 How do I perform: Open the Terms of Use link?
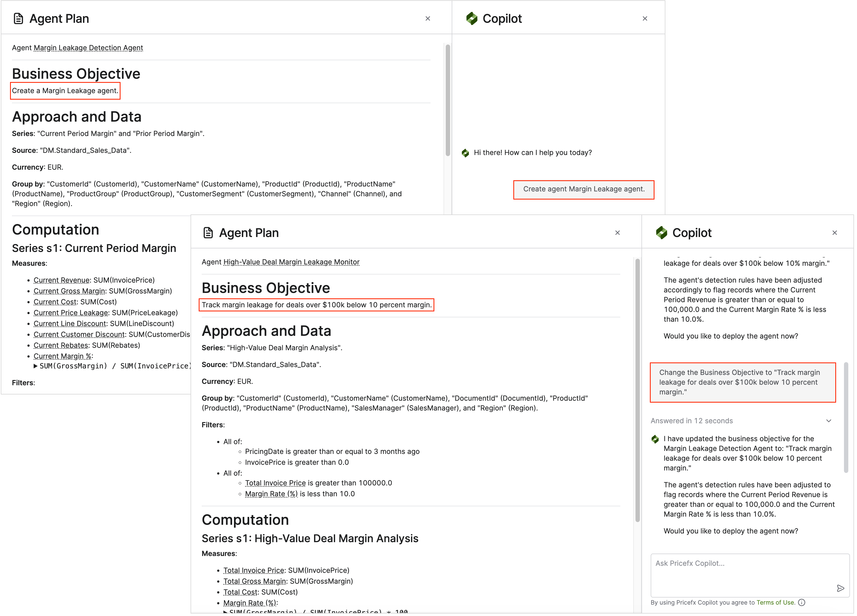[775, 603]
